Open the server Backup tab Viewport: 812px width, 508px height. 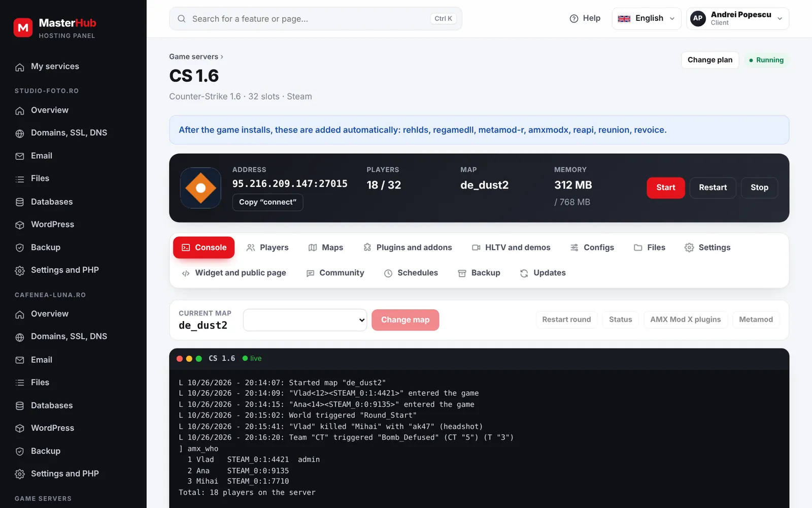point(479,273)
